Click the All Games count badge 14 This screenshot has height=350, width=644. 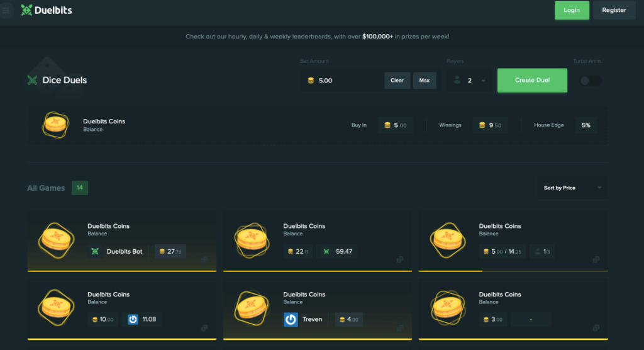click(x=80, y=188)
